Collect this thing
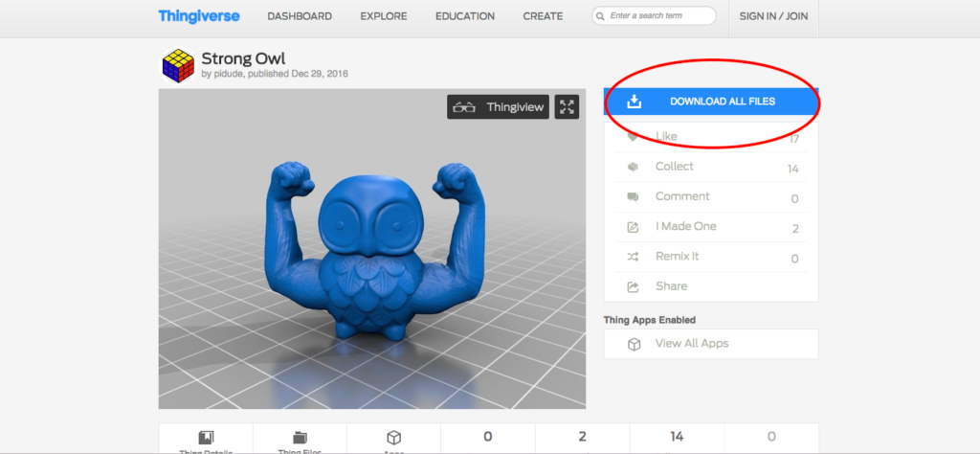The width and height of the screenshot is (980, 454). click(711, 167)
